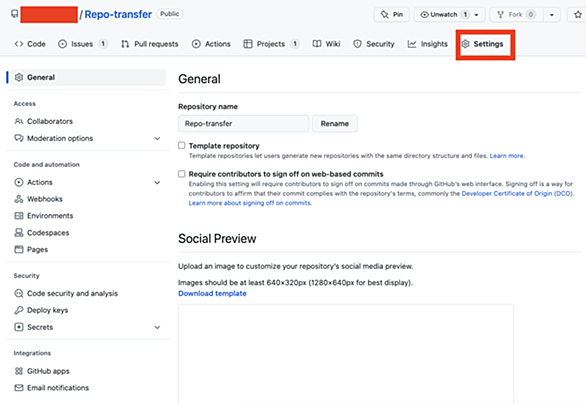This screenshot has width=586, height=404.
Task: Click the Webhooks icon in sidebar
Action: [19, 199]
